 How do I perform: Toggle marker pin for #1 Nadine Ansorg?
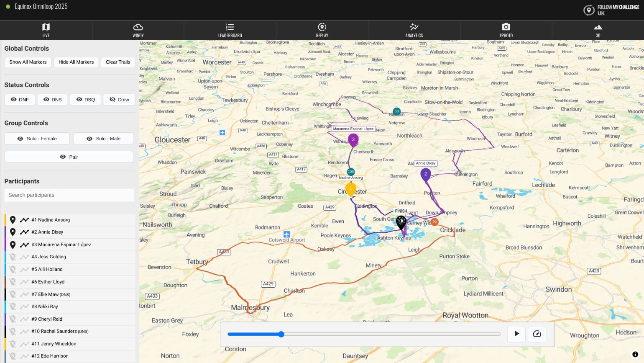point(13,220)
